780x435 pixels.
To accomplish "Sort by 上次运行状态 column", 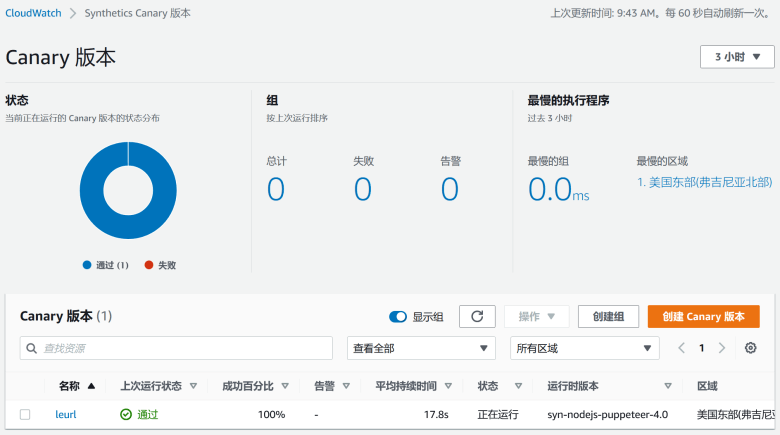I will point(193,386).
